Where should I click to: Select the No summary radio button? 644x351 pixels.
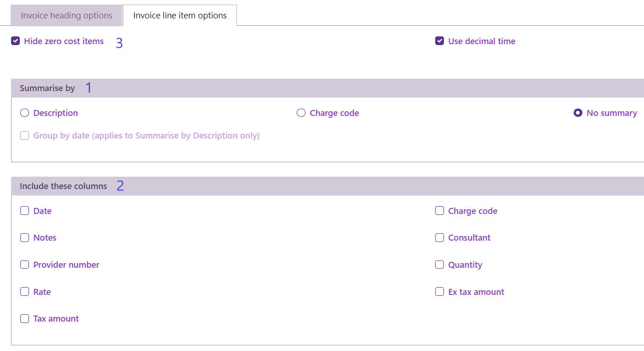click(x=578, y=113)
